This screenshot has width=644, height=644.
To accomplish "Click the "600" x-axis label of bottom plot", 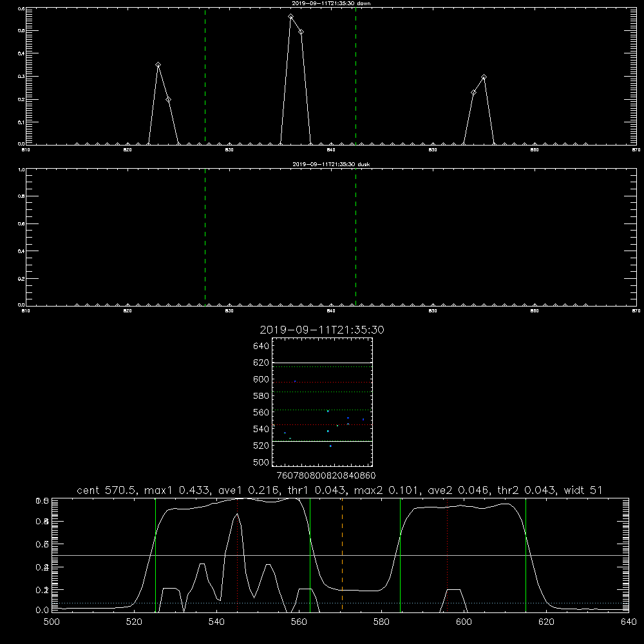I will point(464,622).
